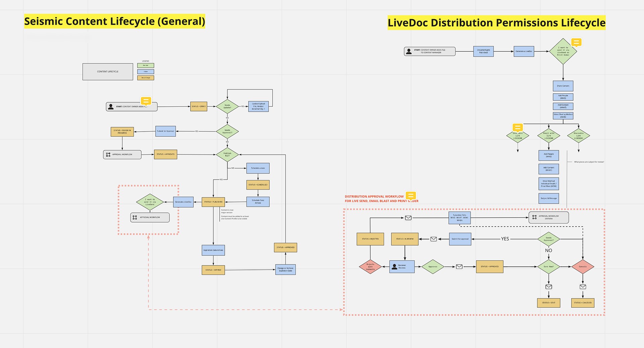Select Document gets Published box
Image resolution: width=644 pixels, height=348 pixels.
[x=483, y=51]
